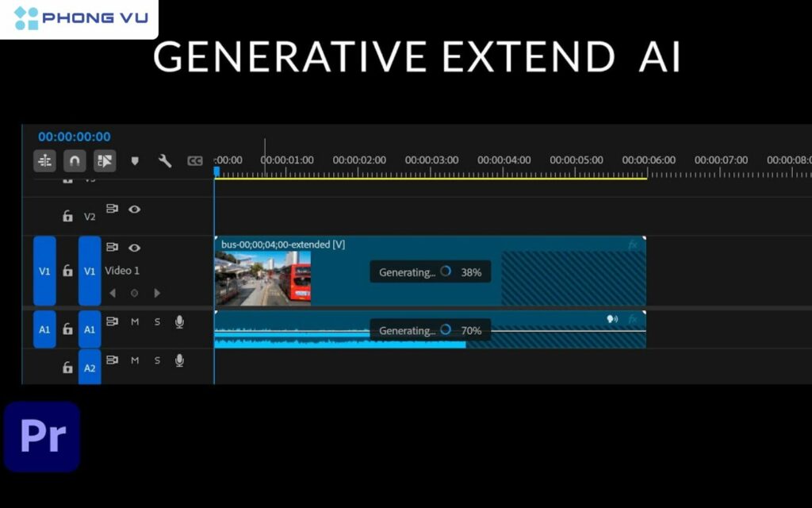The width and height of the screenshot is (812, 508).
Task: Click the 00:00:00:00 timecode field
Action: [74, 137]
